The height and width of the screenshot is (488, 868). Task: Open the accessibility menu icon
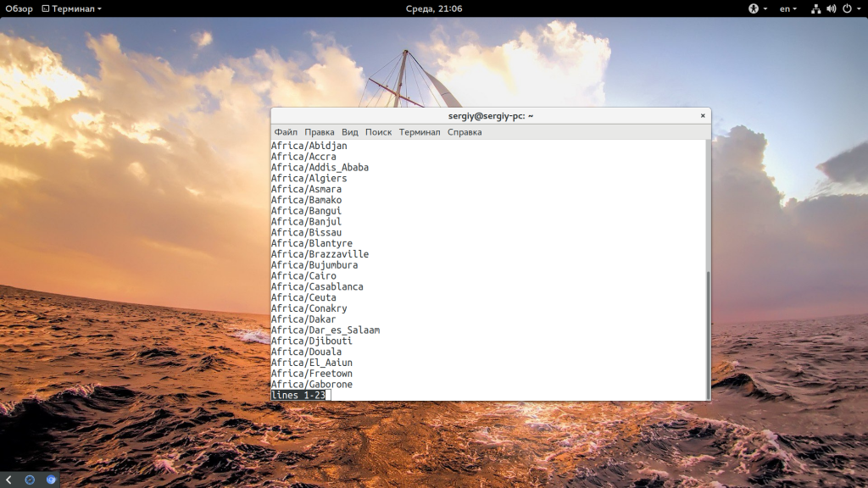tap(753, 8)
